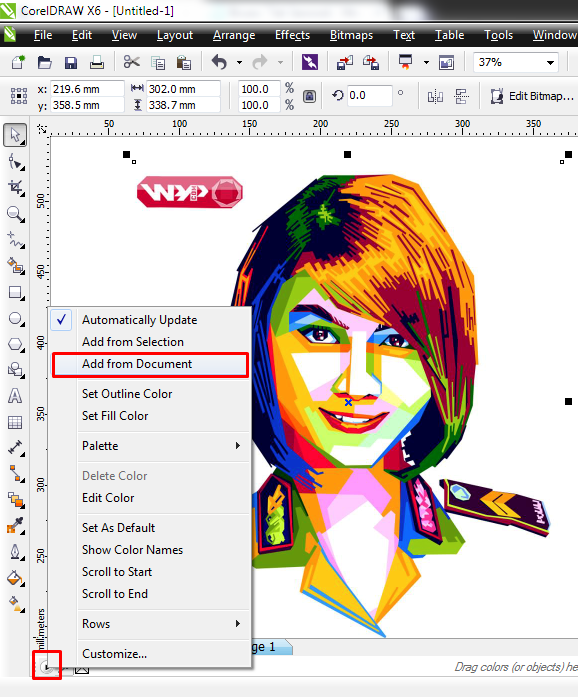The image size is (578, 697).
Task: Click the Redo arrow icon
Action: [x=260, y=62]
